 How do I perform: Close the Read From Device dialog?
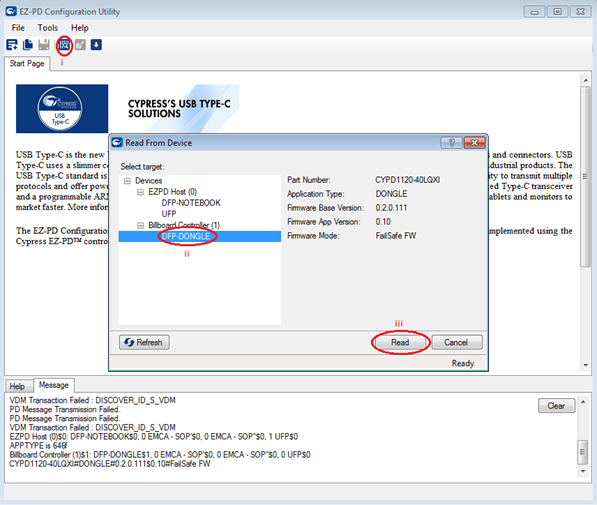pos(474,143)
